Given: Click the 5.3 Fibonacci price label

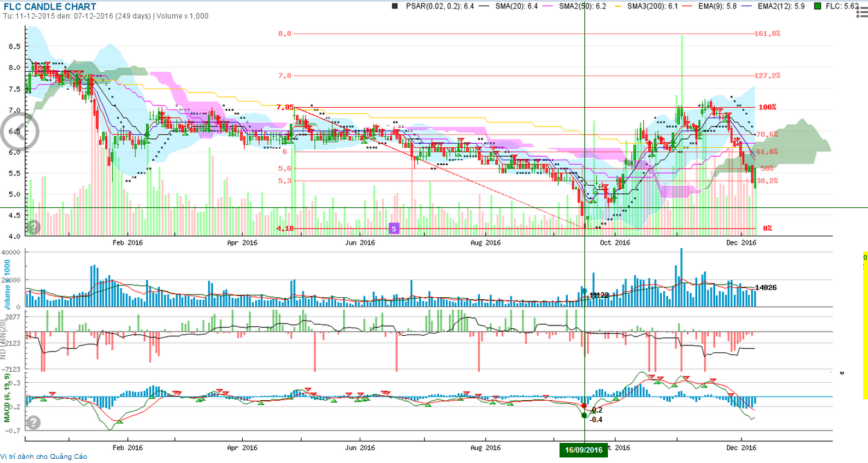Looking at the screenshot, I should [284, 180].
